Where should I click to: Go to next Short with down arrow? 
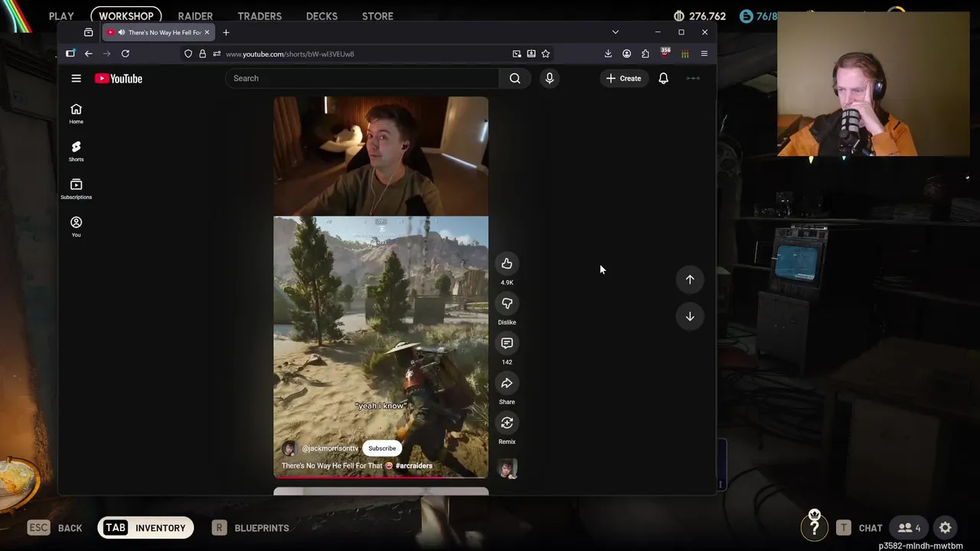pyautogui.click(x=690, y=316)
